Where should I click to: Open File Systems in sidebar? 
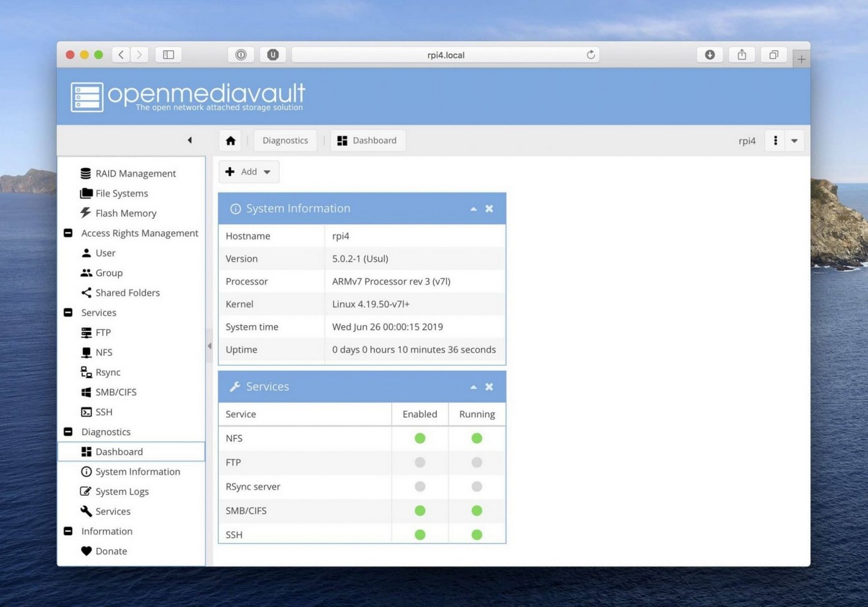121,193
